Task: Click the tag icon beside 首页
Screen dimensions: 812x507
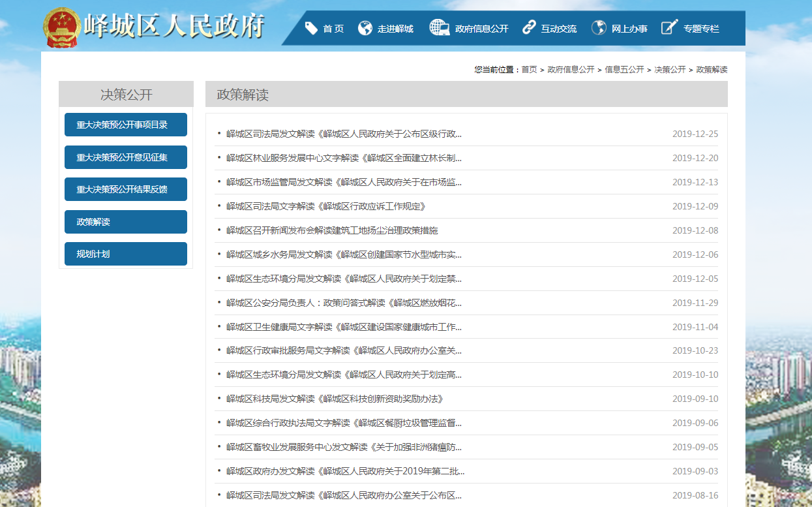Action: [x=311, y=28]
